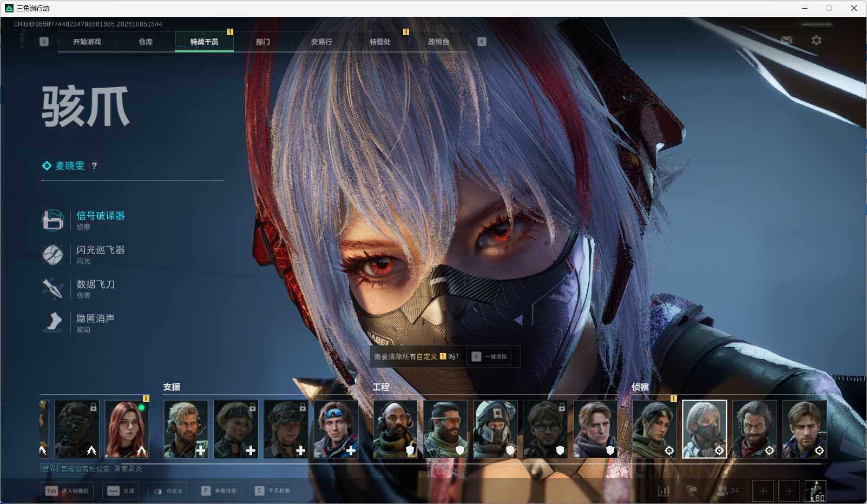Viewport: 867px width, 504px height.
Task: Click the question mark beside 麦晓雯
Action: [x=94, y=165]
